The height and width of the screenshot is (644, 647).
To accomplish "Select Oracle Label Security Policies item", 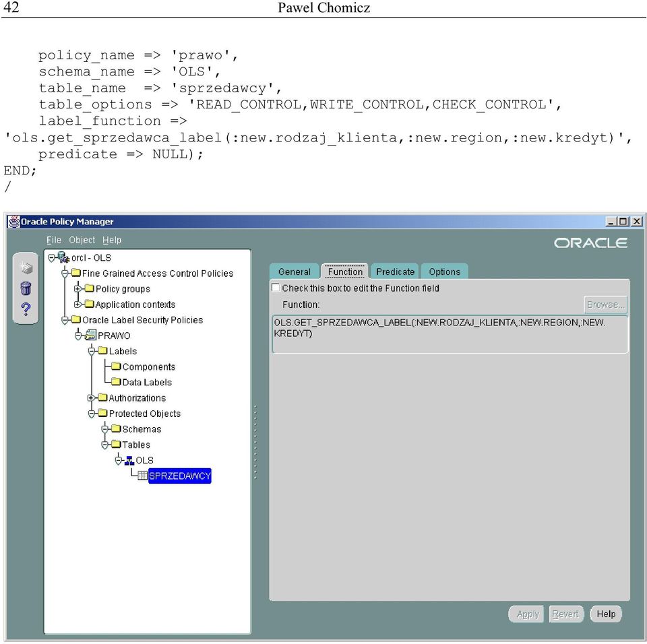I will pyautogui.click(x=142, y=320).
